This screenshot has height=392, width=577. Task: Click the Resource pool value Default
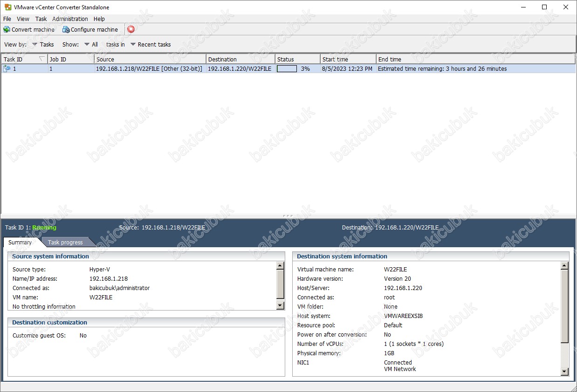393,325
